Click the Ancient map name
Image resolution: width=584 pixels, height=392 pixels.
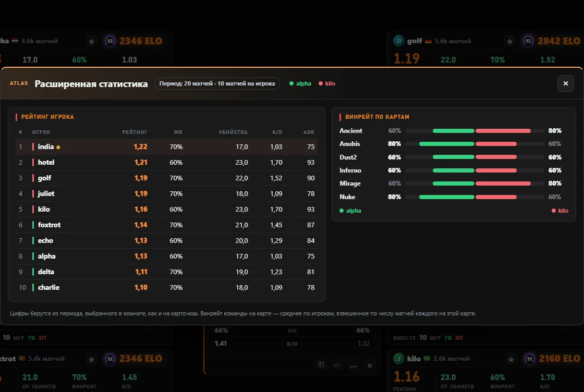[350, 131]
